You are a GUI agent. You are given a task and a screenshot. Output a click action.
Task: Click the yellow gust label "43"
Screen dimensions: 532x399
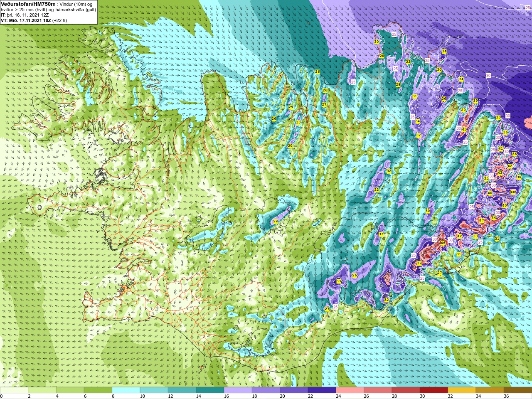point(500,173)
